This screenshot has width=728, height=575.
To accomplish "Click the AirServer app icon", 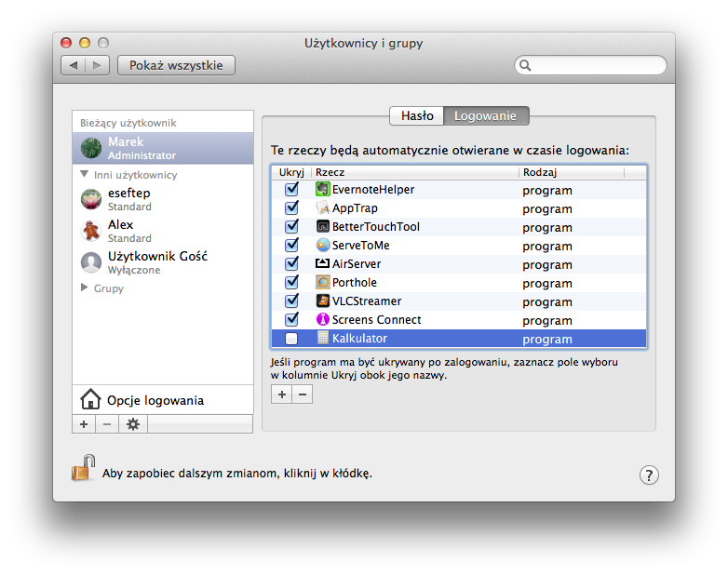I will coord(322,263).
